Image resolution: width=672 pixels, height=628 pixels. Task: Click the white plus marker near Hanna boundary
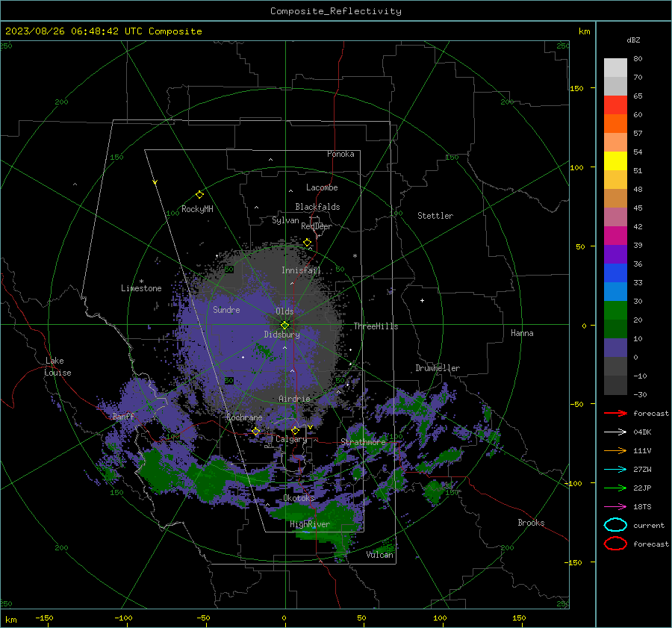pyautogui.click(x=422, y=300)
